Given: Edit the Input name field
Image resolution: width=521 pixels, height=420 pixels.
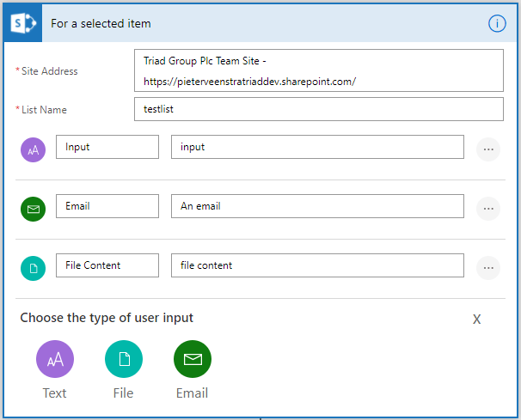Looking at the screenshot, I should 107,147.
